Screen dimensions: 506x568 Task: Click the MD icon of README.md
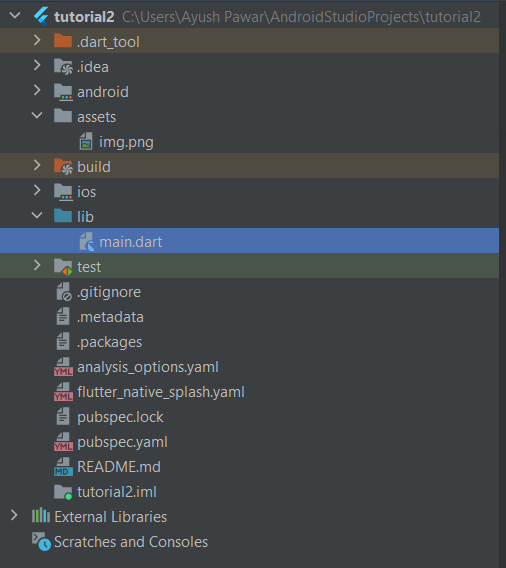tap(63, 467)
